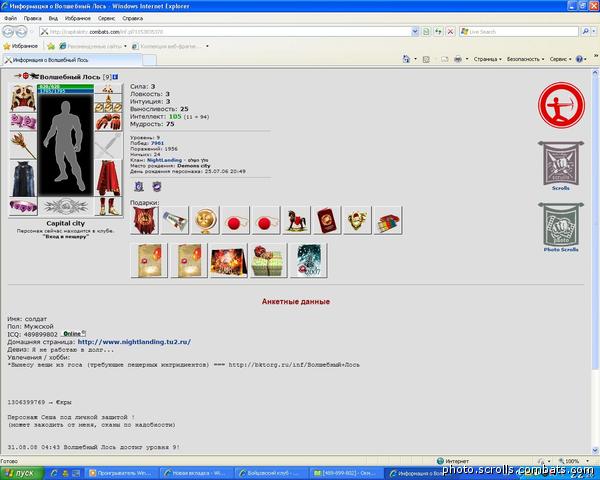Open the Scrolls banner
The width and height of the screenshot is (600, 480).
point(561,165)
